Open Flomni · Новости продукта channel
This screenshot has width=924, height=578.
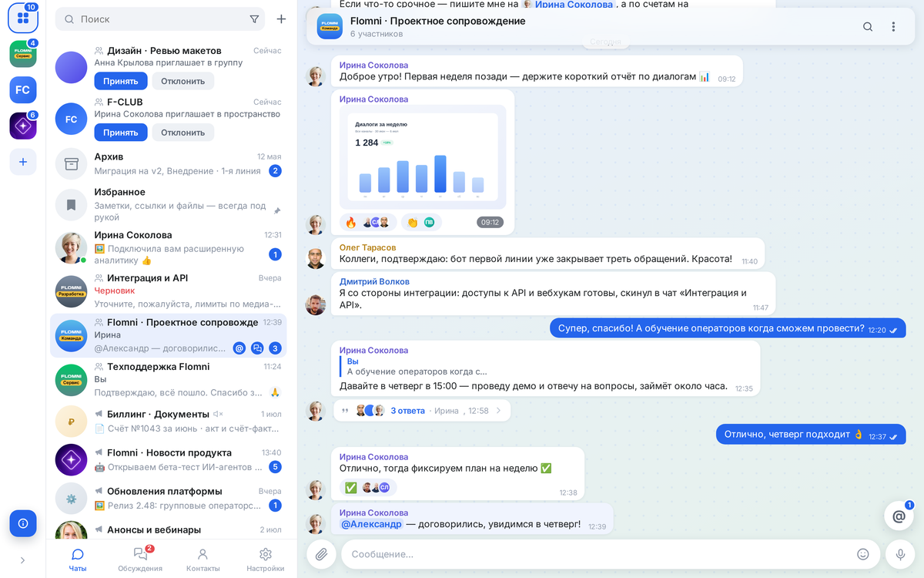tap(169, 460)
